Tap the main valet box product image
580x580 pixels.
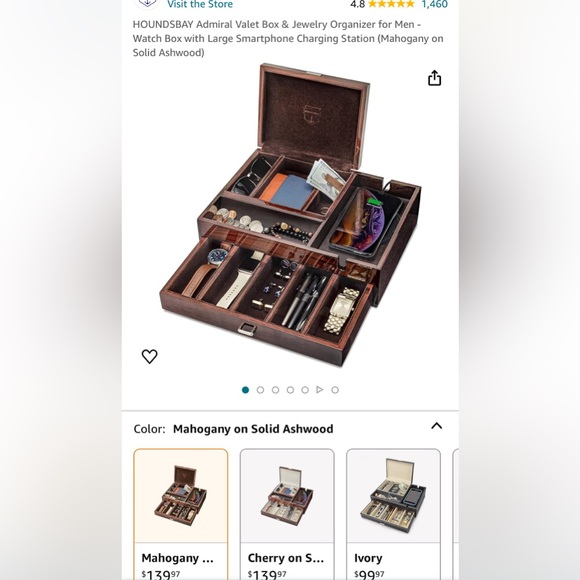[290, 215]
